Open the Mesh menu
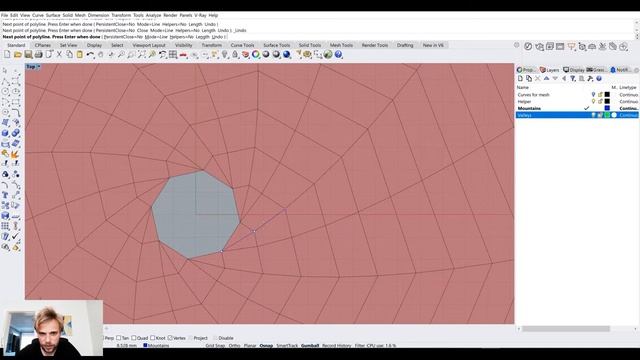640x360 pixels. tap(80, 15)
